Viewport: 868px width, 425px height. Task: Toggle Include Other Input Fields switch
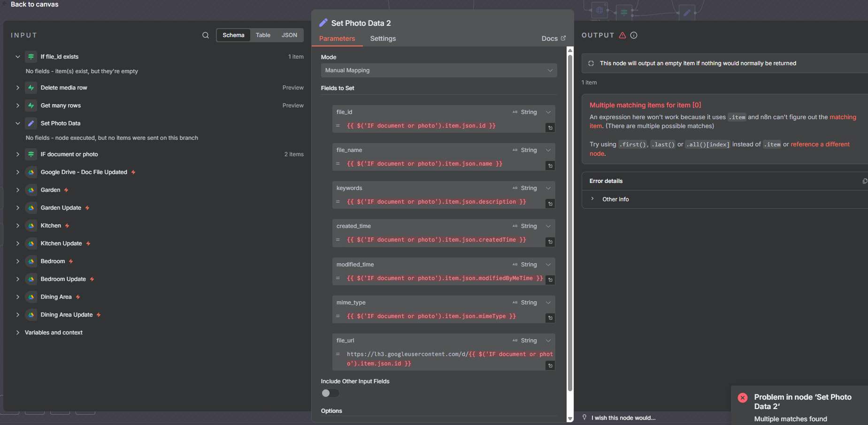[x=330, y=393]
